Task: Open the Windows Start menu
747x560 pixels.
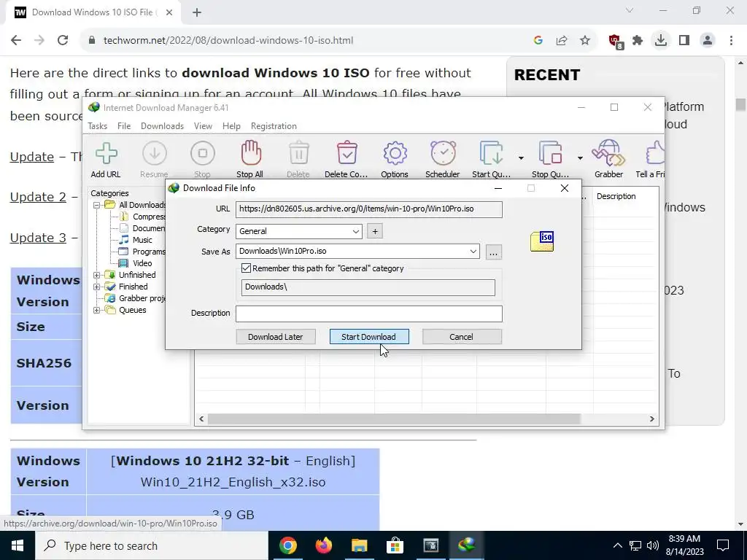Action: 18,545
